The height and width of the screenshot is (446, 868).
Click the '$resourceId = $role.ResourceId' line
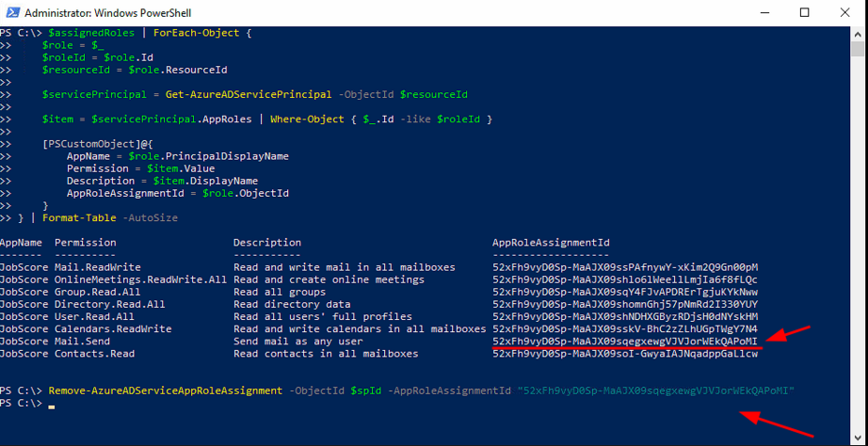click(135, 70)
